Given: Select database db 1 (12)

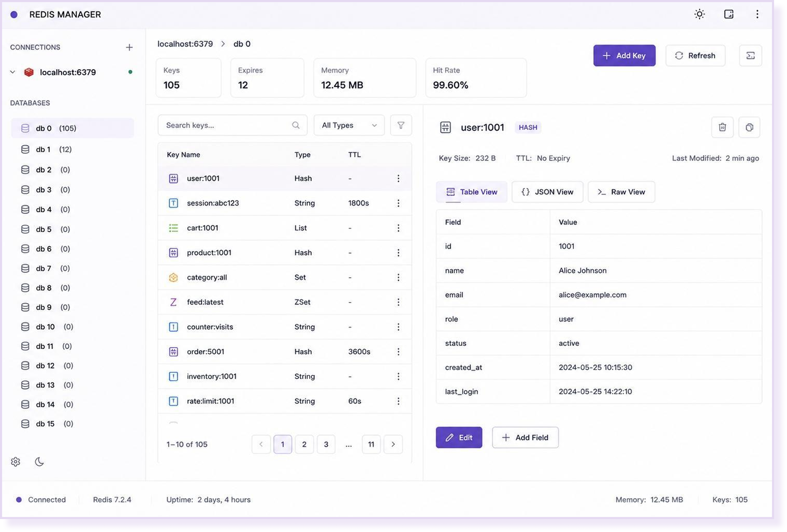Looking at the screenshot, I should [x=72, y=149].
